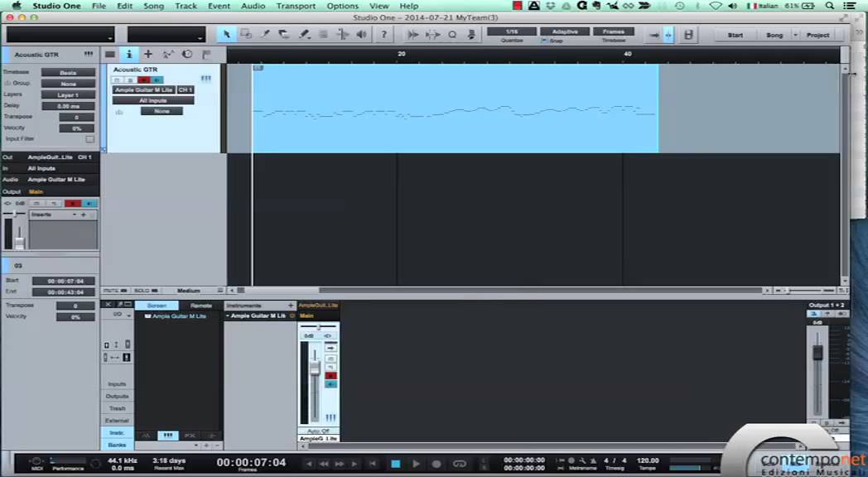868x477 pixels.
Task: Activate the Listen speaker tool
Action: pos(361,34)
